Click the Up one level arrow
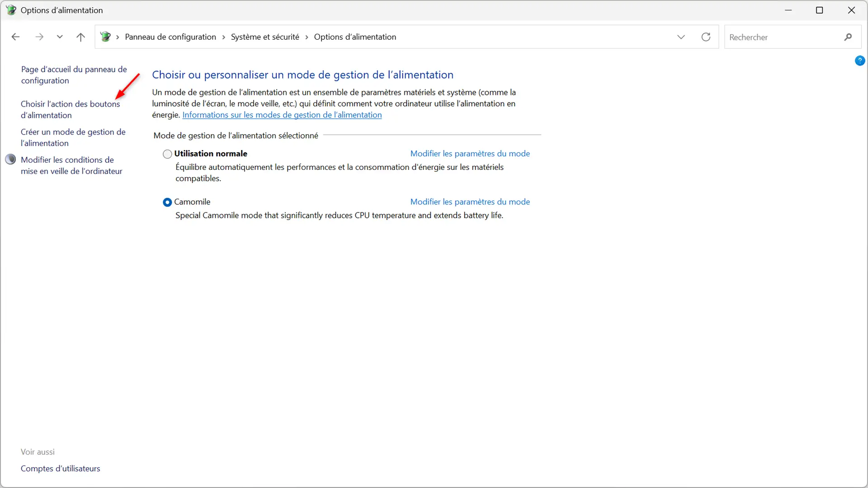868x488 pixels. [80, 37]
